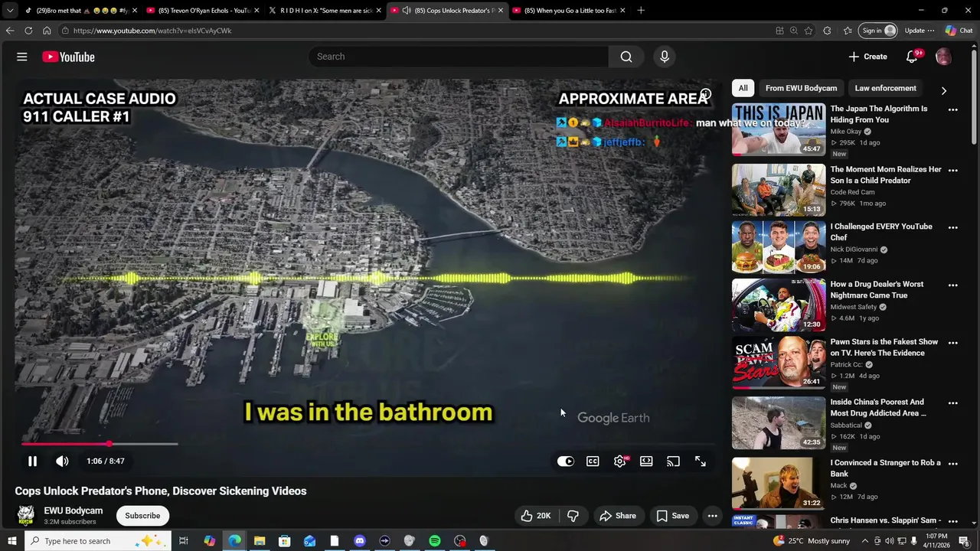Open File Explorer from the taskbar
This screenshot has height=551, width=980.
coord(260,541)
